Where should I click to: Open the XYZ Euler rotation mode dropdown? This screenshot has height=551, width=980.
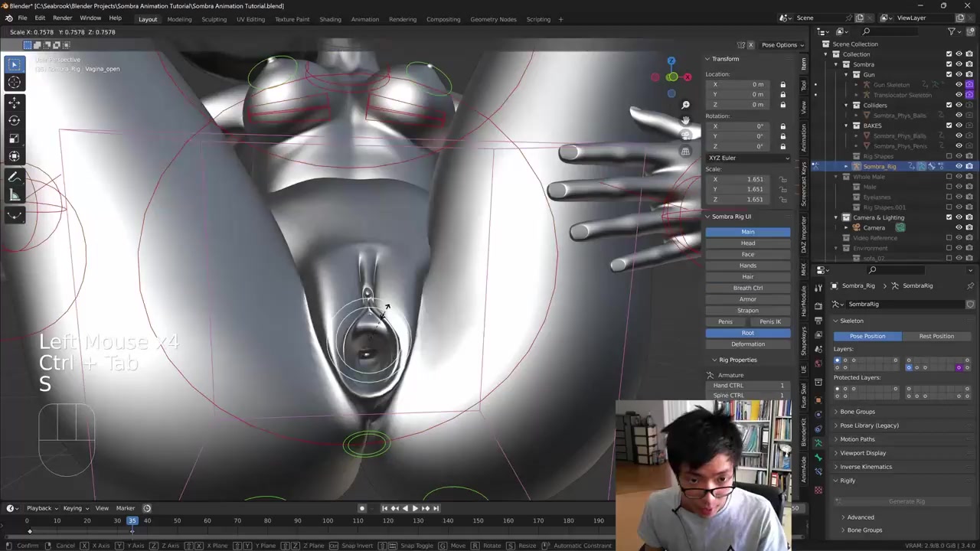748,158
